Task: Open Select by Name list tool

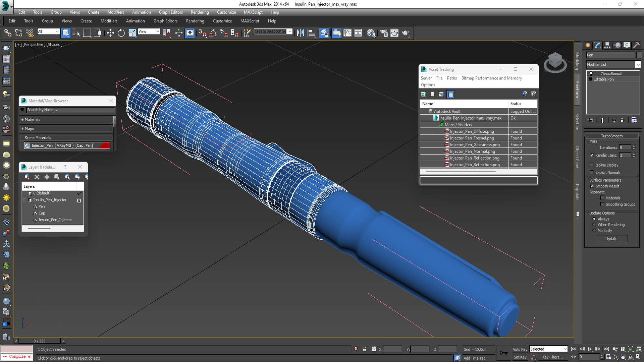Action: pyautogui.click(x=76, y=33)
